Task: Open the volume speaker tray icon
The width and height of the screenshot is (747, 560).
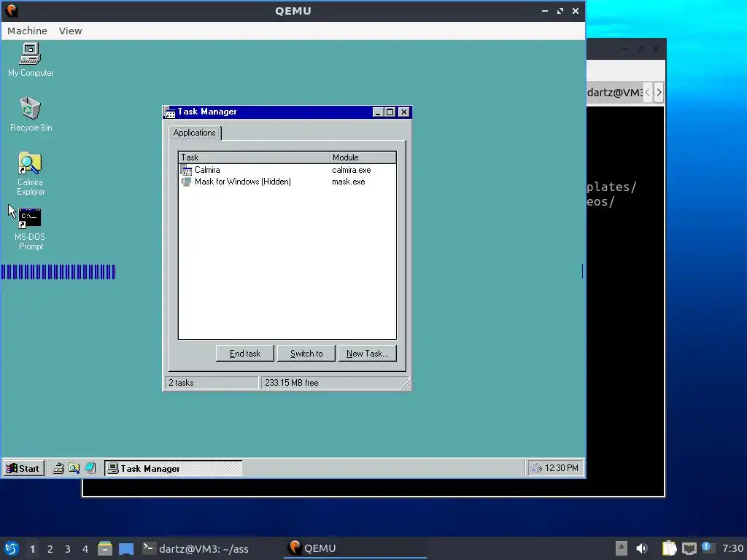Action: 642,548
